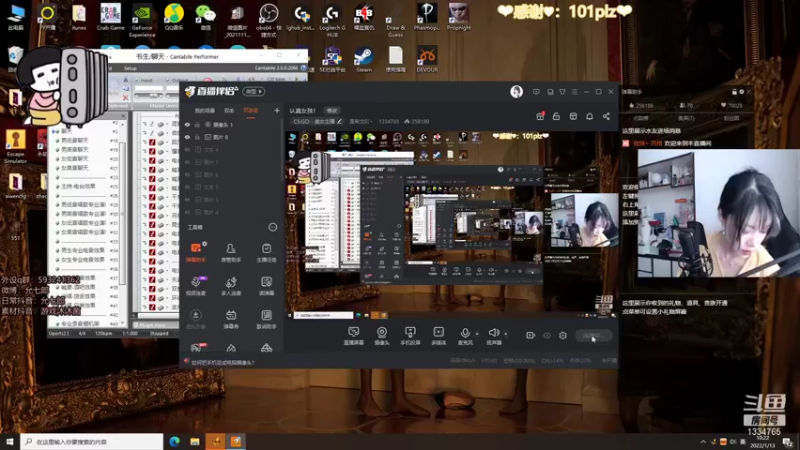
Task: Open the DEVOUR desktop shortcut
Action: [x=427, y=59]
